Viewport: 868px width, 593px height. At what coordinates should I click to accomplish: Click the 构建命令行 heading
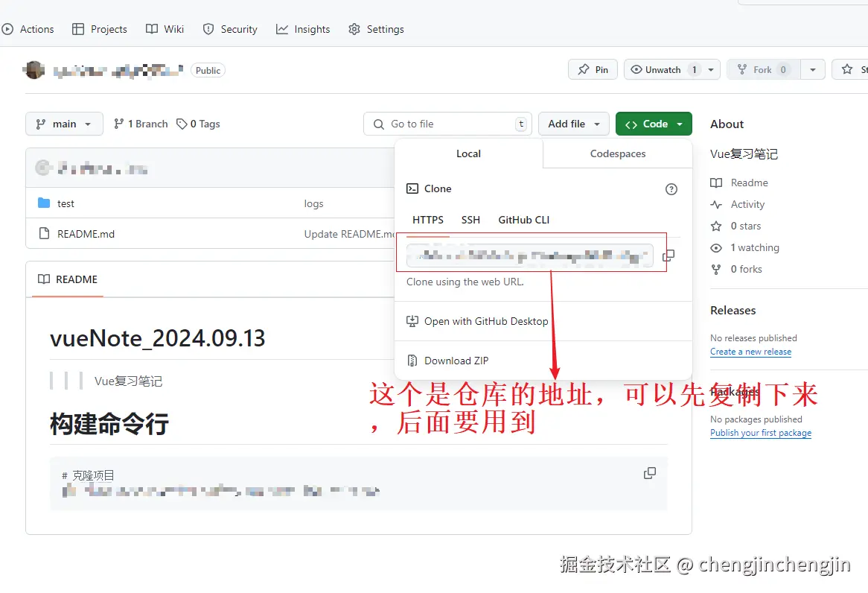click(x=109, y=424)
